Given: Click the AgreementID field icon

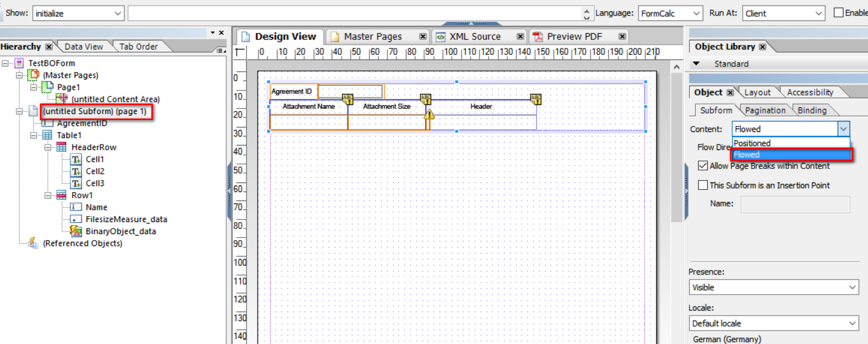Looking at the screenshot, I should click(x=47, y=123).
